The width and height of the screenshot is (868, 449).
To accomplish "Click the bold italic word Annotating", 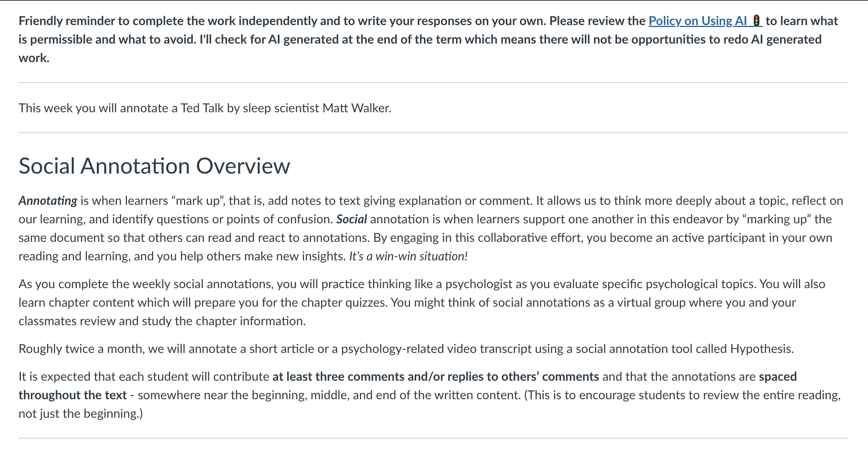I will coord(48,201).
